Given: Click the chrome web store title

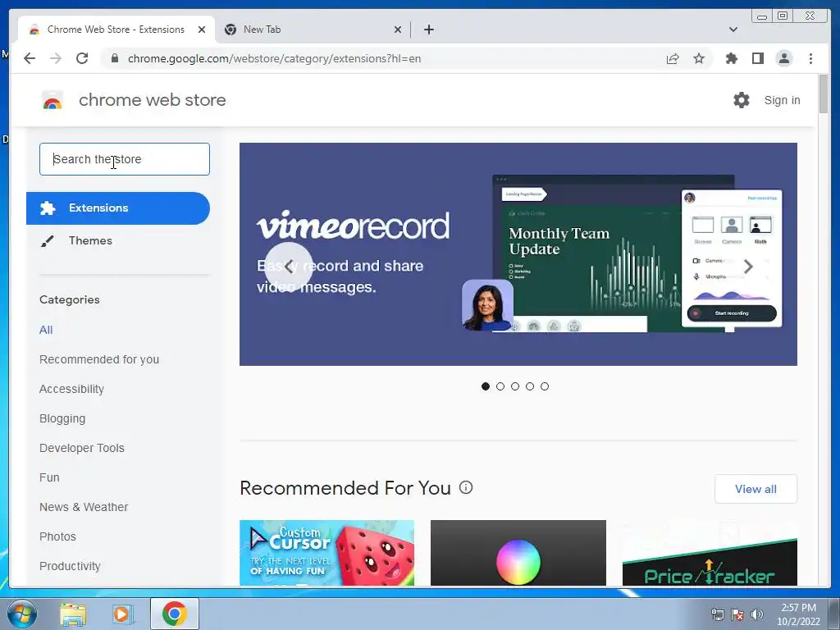Looking at the screenshot, I should click(x=152, y=100).
